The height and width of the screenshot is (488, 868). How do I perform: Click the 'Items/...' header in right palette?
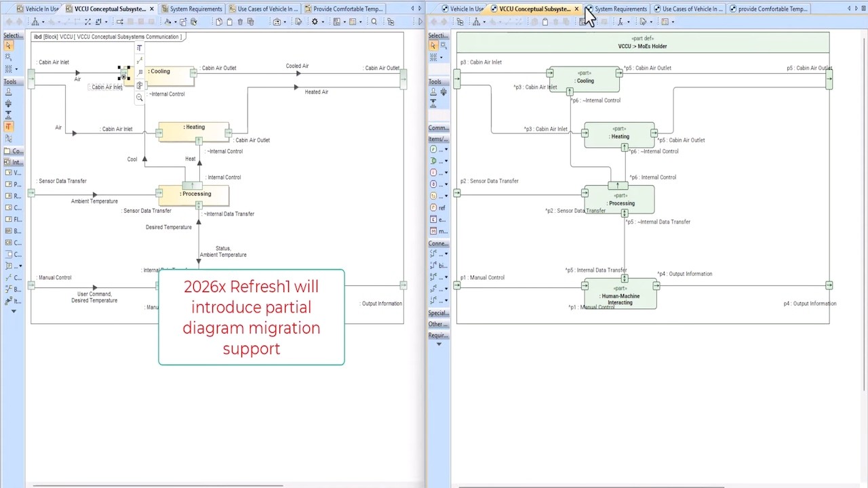[x=439, y=138]
